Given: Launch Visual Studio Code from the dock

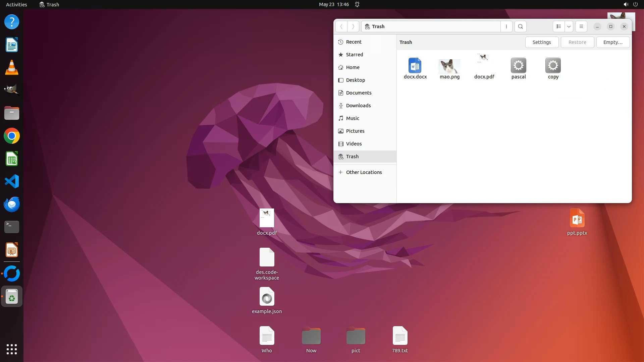Looking at the screenshot, I should [12, 182].
